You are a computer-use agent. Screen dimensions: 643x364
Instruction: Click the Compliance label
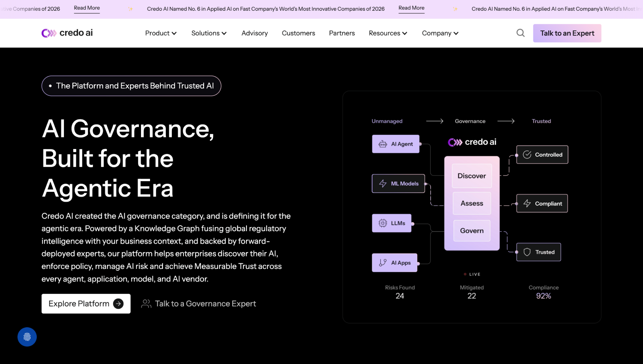[x=544, y=287]
